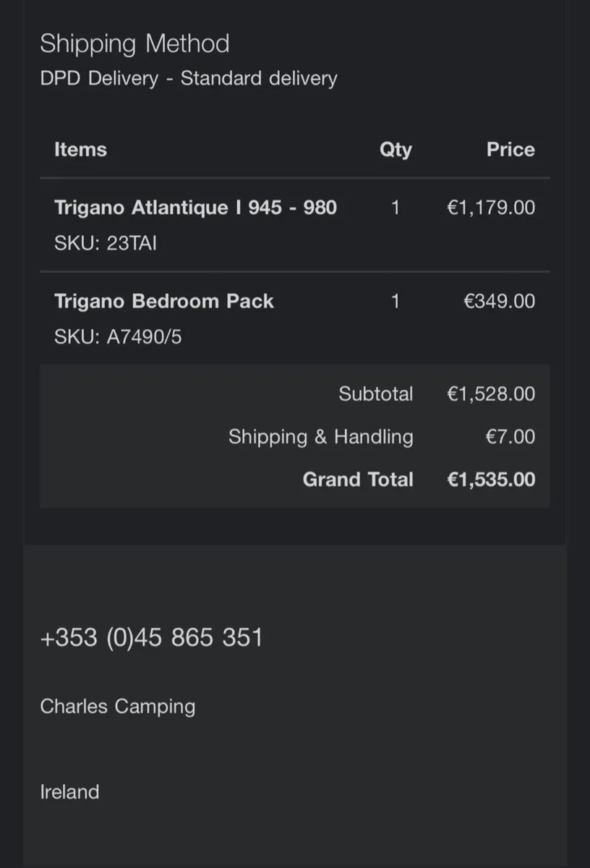The height and width of the screenshot is (868, 590).
Task: Click the Charles Camping company name
Action: (x=118, y=707)
